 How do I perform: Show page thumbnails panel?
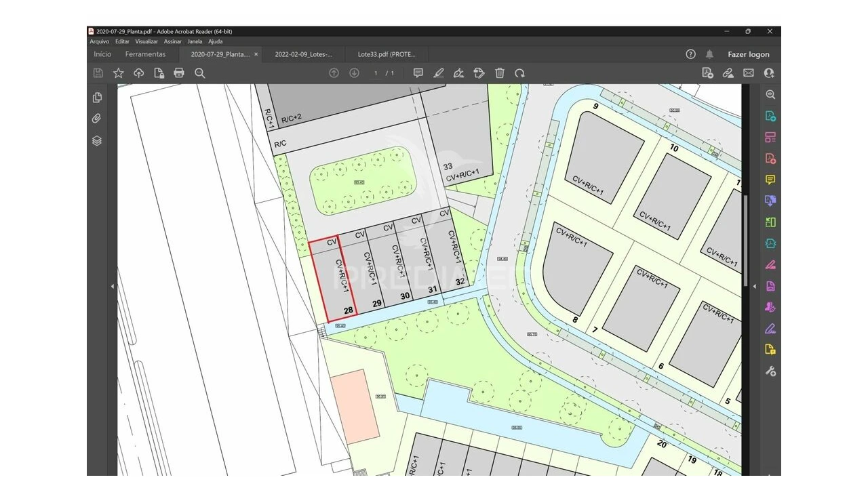[x=97, y=98]
